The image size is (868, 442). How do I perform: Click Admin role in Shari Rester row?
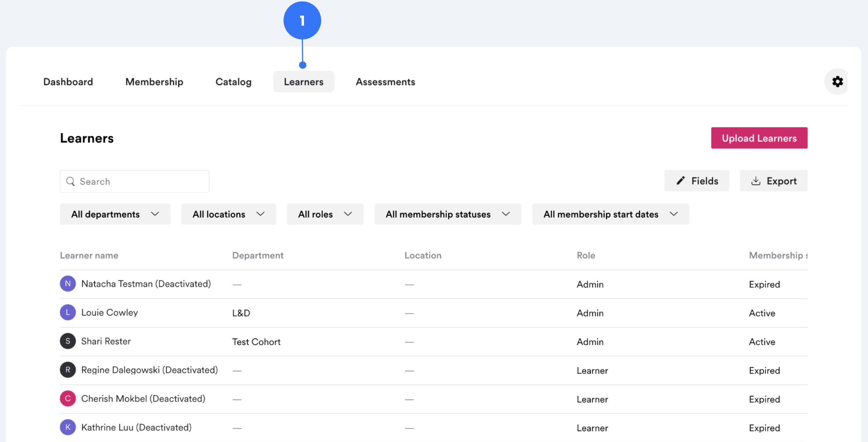pos(590,342)
